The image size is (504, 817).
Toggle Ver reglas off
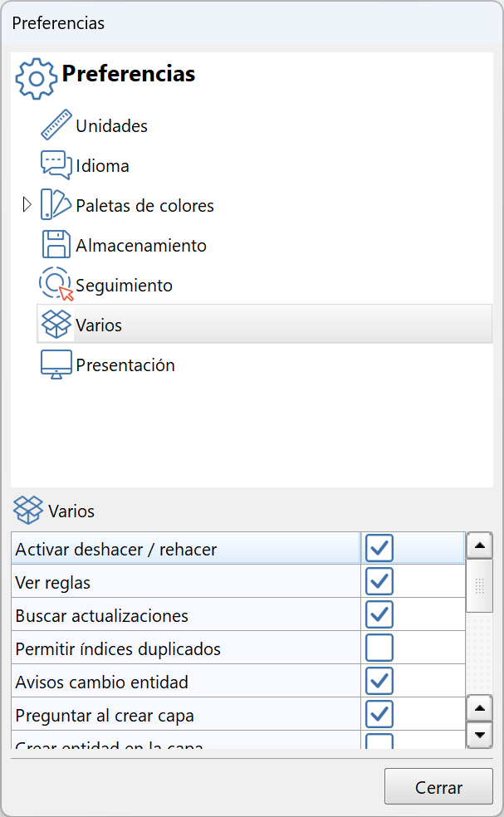(379, 581)
